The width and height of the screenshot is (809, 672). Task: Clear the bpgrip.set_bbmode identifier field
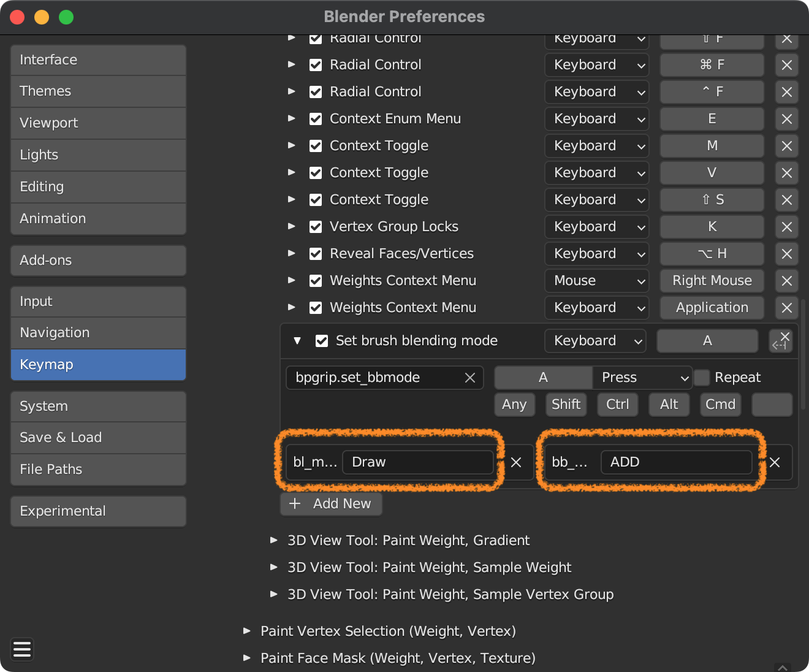click(x=470, y=378)
